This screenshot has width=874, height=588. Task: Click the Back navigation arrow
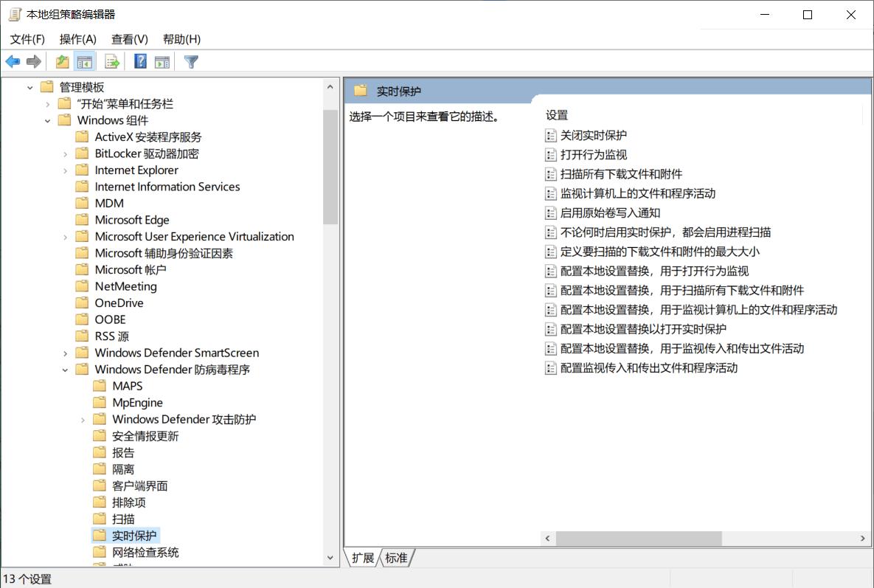click(x=13, y=61)
